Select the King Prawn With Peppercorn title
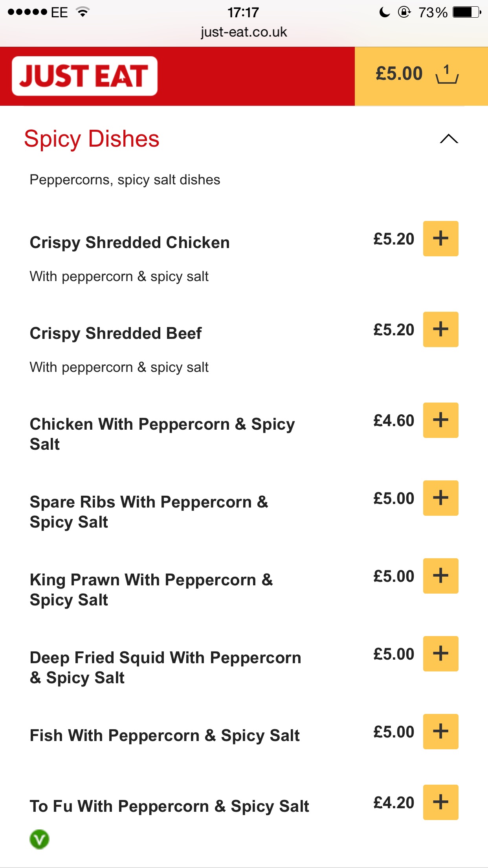The width and height of the screenshot is (488, 868). tap(151, 590)
